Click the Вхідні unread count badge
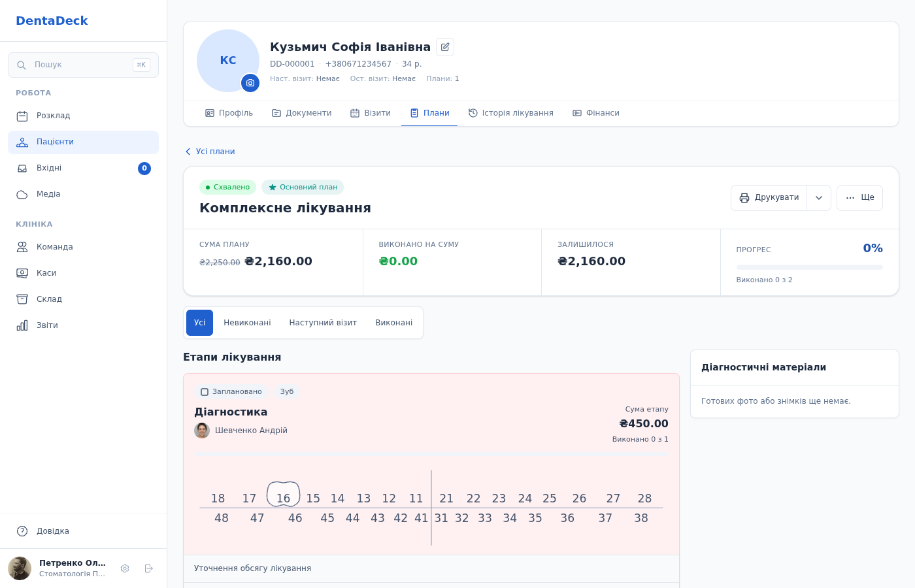 [144, 169]
